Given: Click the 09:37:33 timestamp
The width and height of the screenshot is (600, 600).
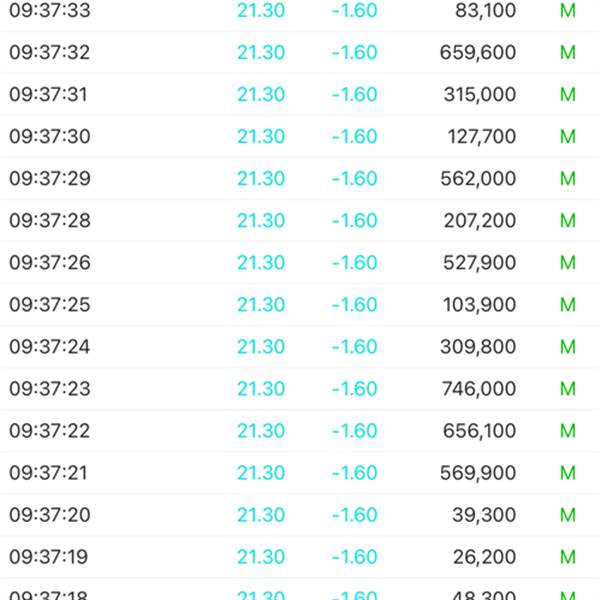Looking at the screenshot, I should pos(50,11).
